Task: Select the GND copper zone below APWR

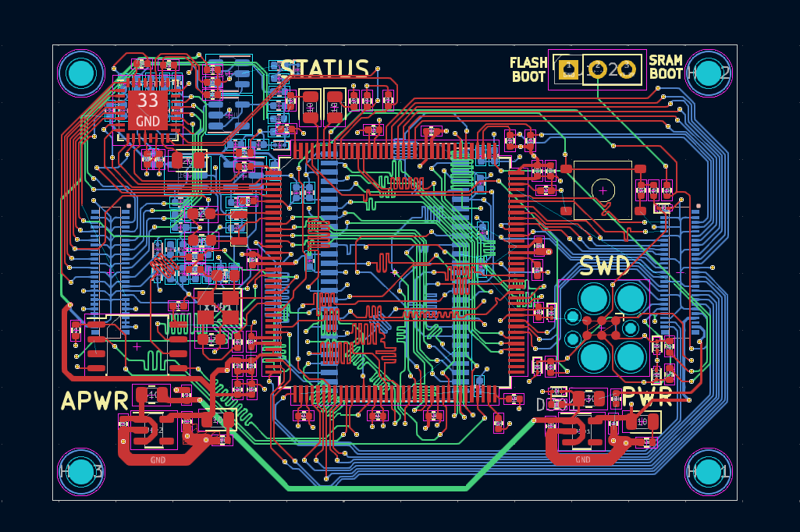Action: coord(158,459)
